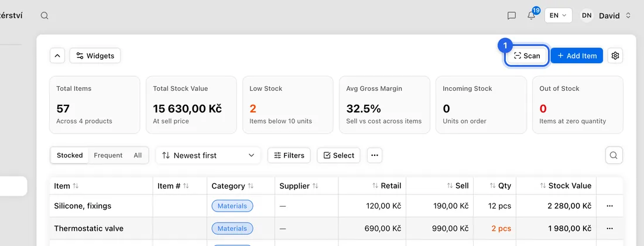The height and width of the screenshot is (246, 644).
Task: Open the Widgets settings button
Action: tap(95, 56)
